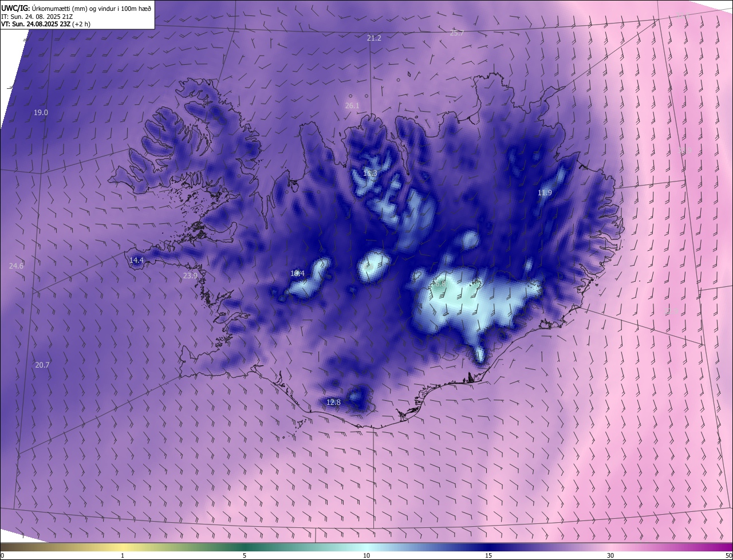Screen dimensions: 733x560
Task: Click the 11.9 value label on the map
Action: pos(545,193)
